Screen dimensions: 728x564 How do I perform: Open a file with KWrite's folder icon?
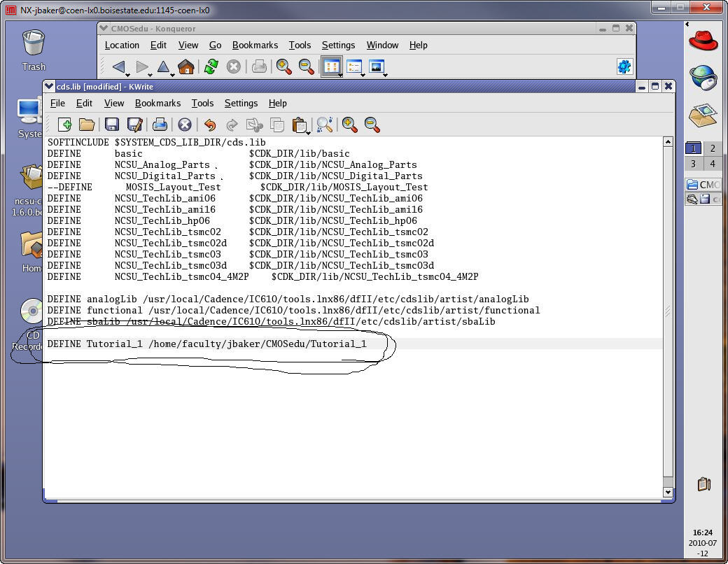coord(87,125)
